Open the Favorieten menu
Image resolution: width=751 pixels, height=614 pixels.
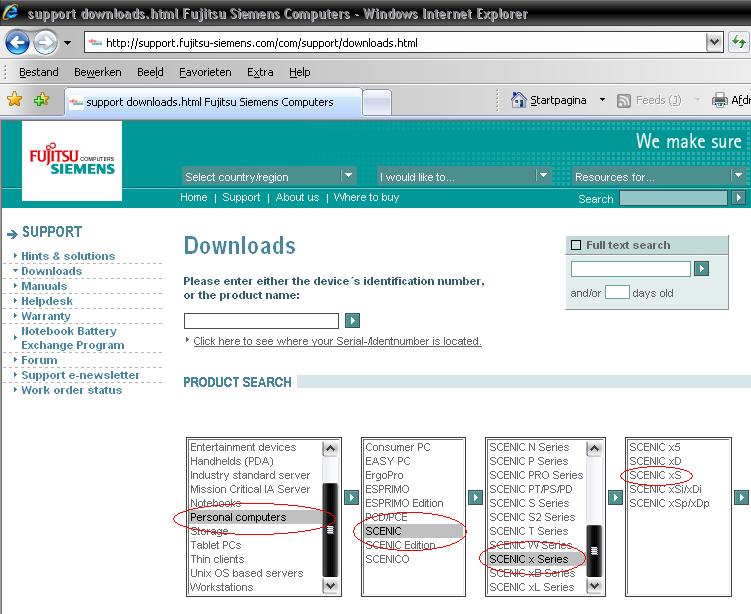tap(205, 72)
